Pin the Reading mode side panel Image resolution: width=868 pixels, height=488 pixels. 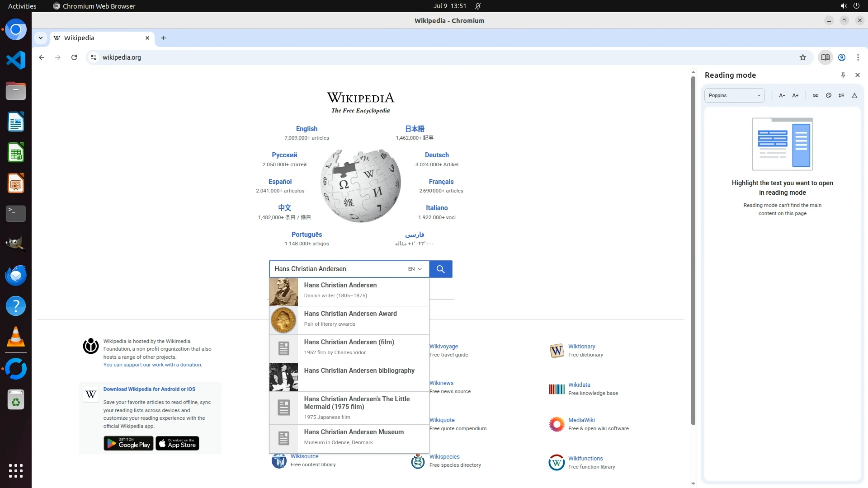[843, 75]
